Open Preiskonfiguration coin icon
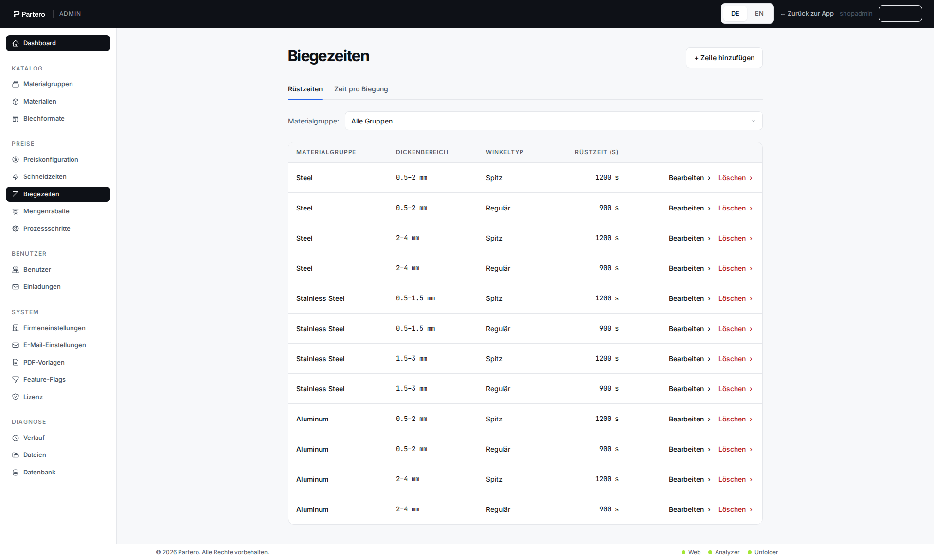Viewport: 934px width, 560px height. tap(16, 160)
